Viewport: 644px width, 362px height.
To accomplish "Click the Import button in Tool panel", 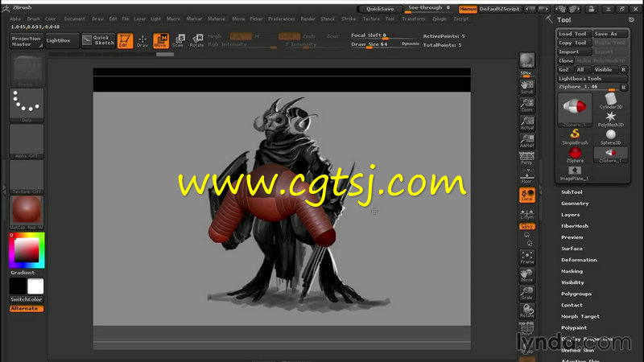I will coord(574,51).
